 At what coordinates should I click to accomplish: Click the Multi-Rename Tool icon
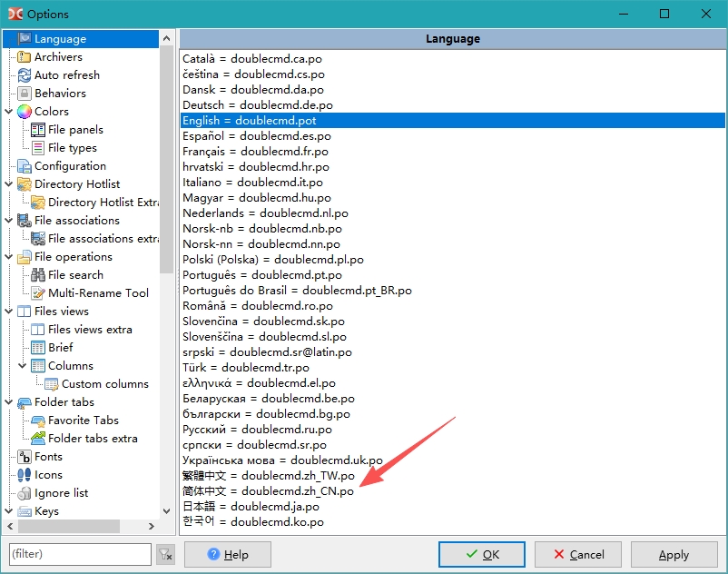point(38,293)
